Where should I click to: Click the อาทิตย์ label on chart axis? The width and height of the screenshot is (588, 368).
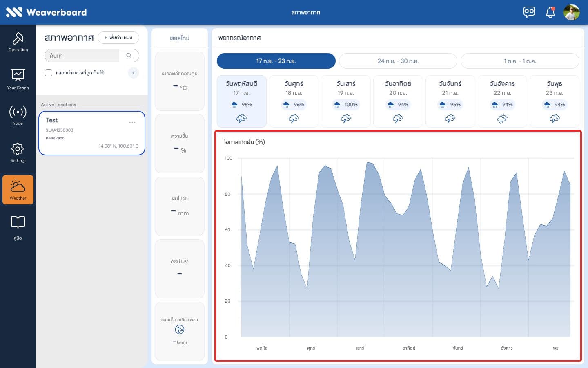pyautogui.click(x=409, y=348)
